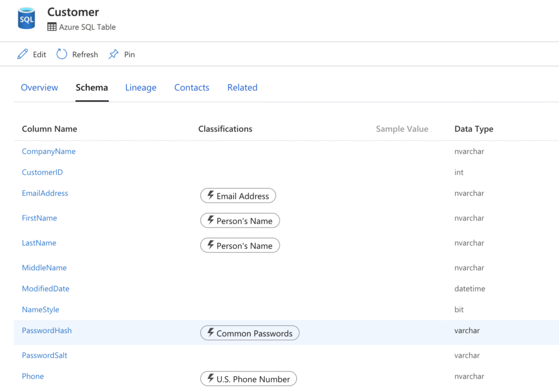Screen dimensions: 559x392
Task: Sort by the Column Name header
Action: (50, 129)
